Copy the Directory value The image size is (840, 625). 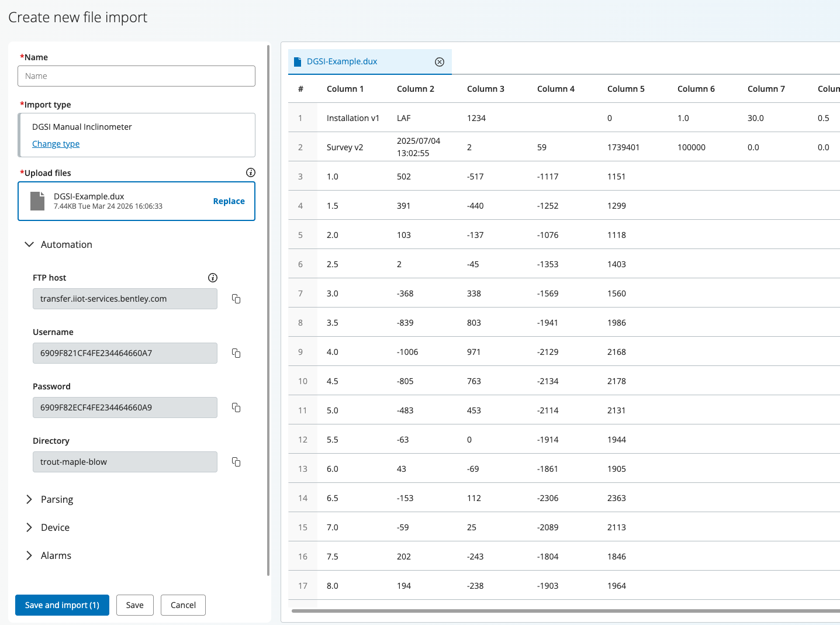(236, 462)
